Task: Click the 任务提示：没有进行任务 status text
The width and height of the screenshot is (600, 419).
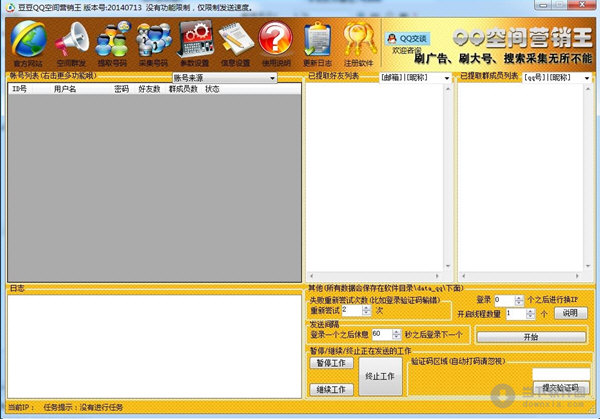Action: point(83,408)
